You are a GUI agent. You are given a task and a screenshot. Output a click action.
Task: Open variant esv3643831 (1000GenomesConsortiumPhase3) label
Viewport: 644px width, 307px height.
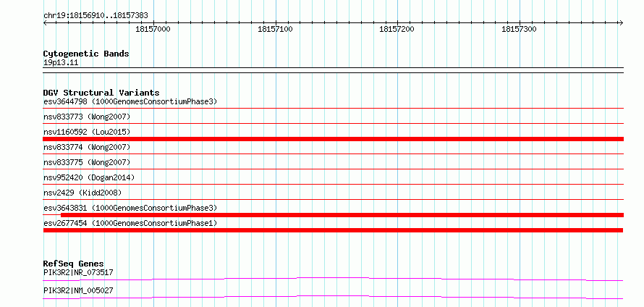point(130,208)
